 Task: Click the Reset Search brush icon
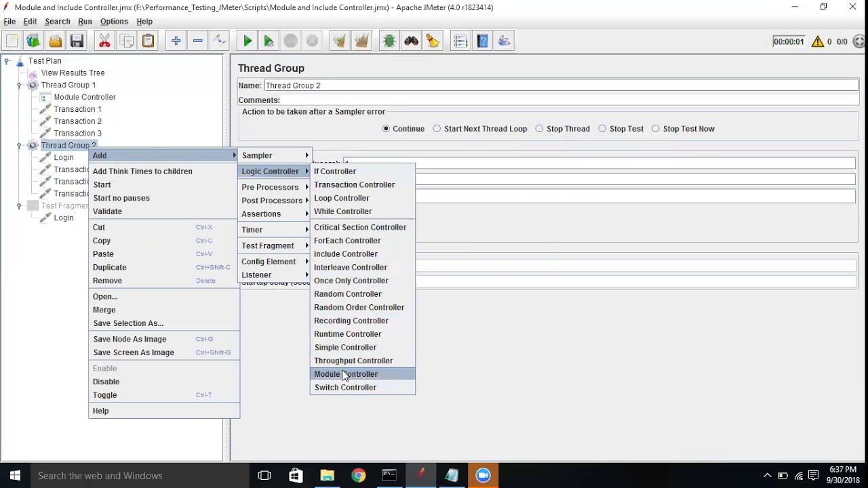433,41
